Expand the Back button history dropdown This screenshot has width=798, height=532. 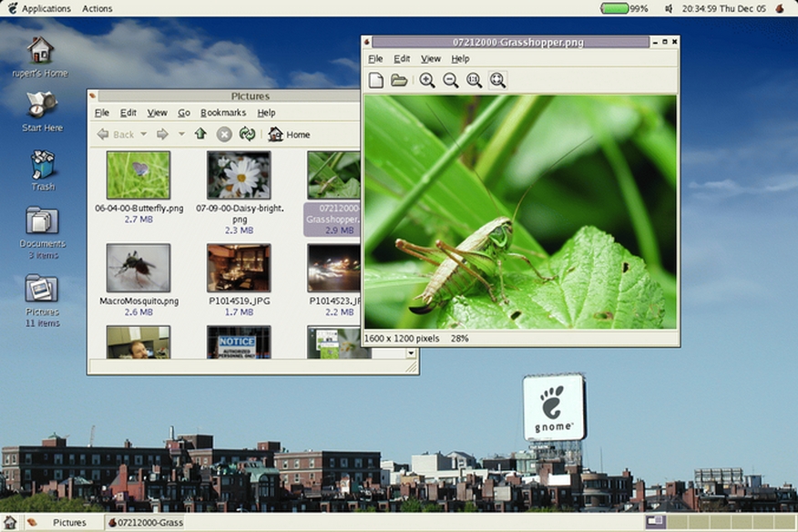[x=142, y=134]
